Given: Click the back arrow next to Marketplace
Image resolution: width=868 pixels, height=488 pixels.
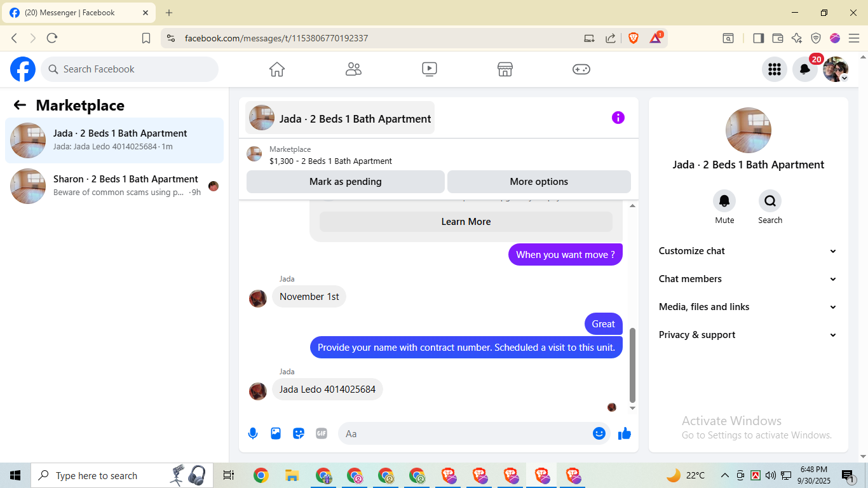Looking at the screenshot, I should click(20, 105).
